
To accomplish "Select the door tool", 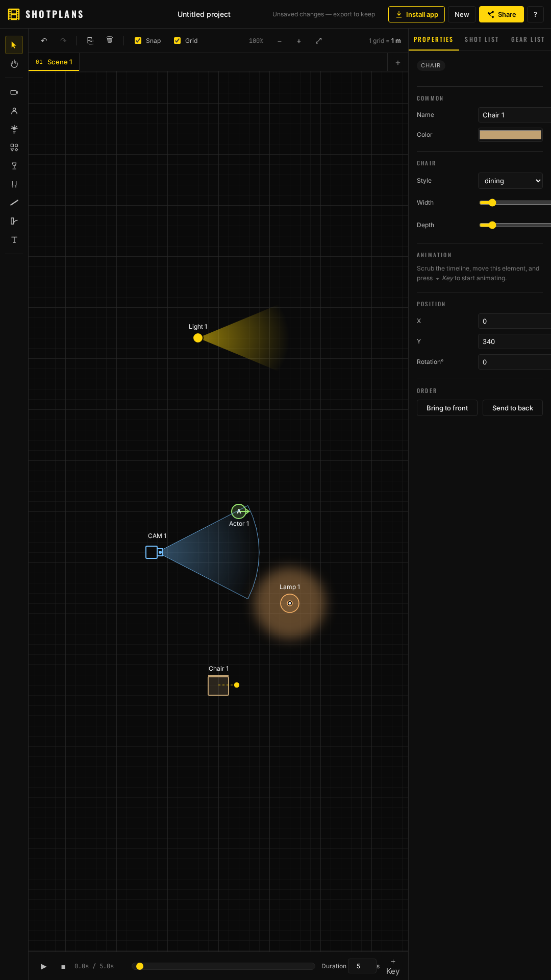I will 14,221.
